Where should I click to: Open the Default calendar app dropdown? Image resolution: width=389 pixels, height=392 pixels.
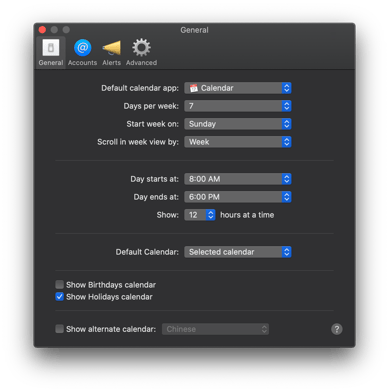238,88
